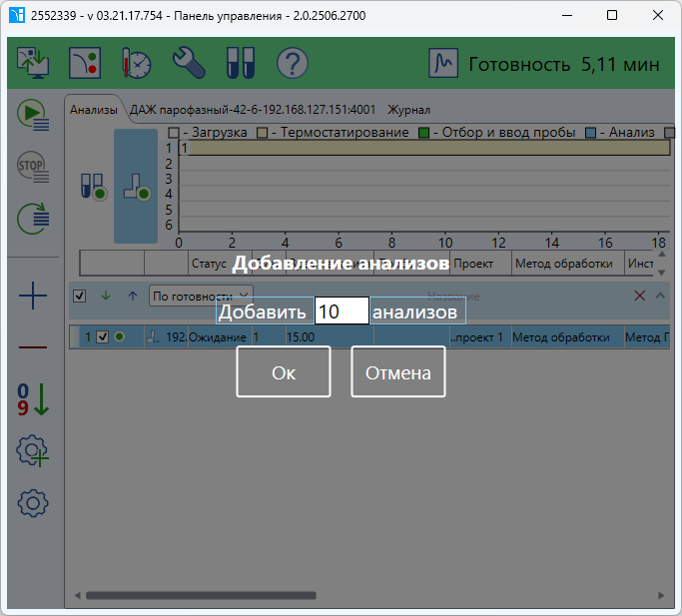This screenshot has height=616, width=682.
Task: Click the blue plus add analysis icon
Action: coord(33,296)
